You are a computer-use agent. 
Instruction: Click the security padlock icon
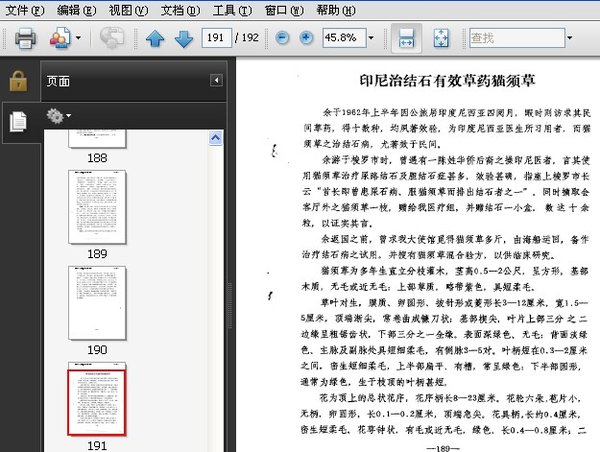[x=18, y=81]
